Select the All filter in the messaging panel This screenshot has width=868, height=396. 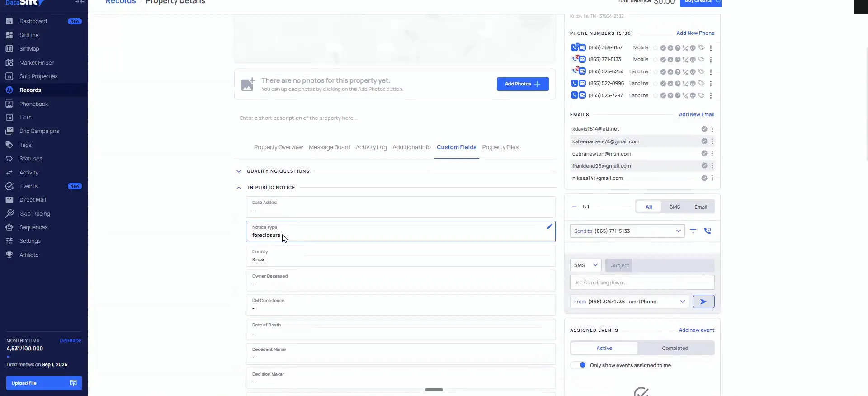pyautogui.click(x=649, y=207)
